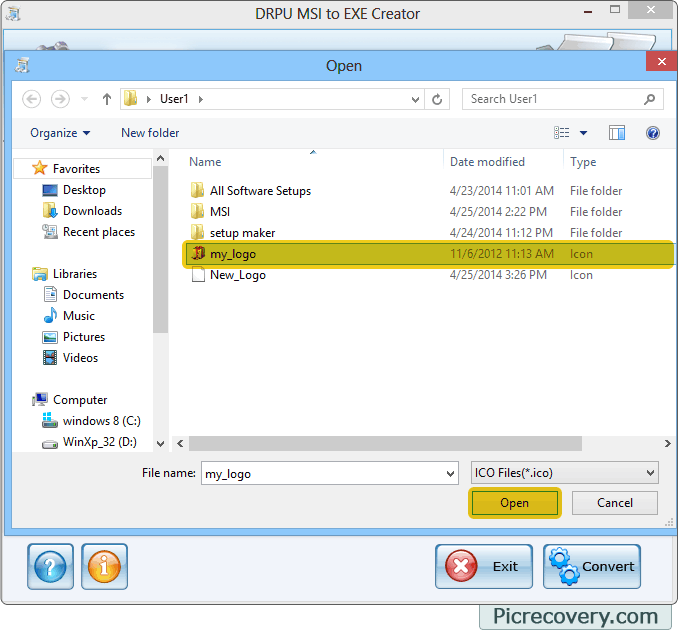Viewport: 678px width, 630px height.
Task: Open the Music library
Action: tap(78, 316)
